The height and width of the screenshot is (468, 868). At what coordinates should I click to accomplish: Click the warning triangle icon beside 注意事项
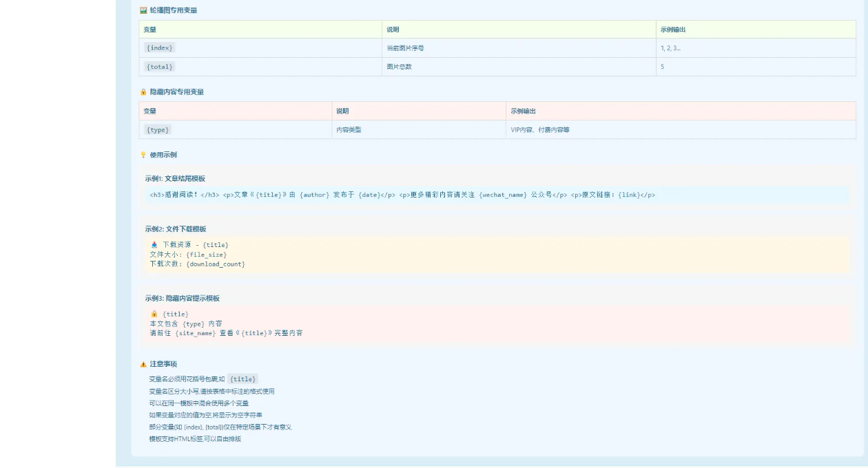coord(143,364)
